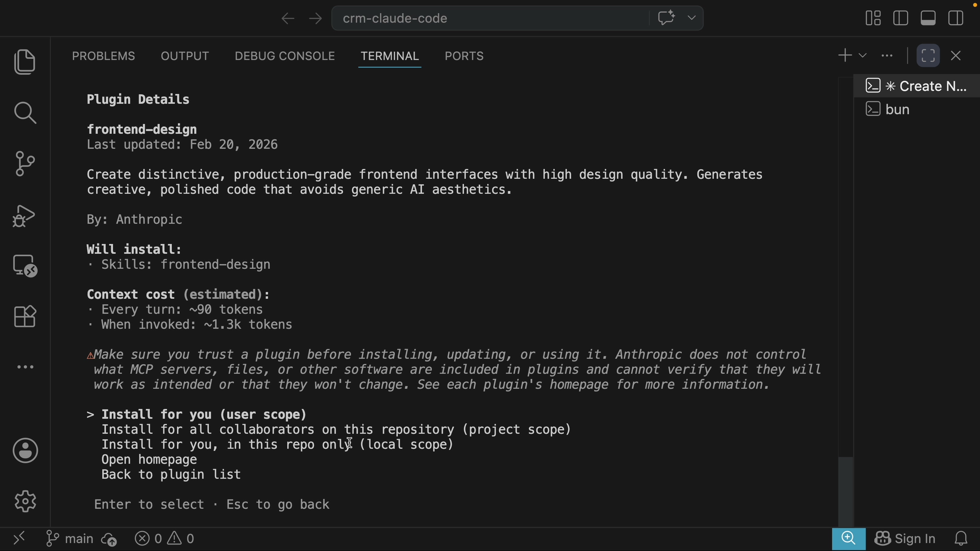Open the Customize Layout icon

873,18
